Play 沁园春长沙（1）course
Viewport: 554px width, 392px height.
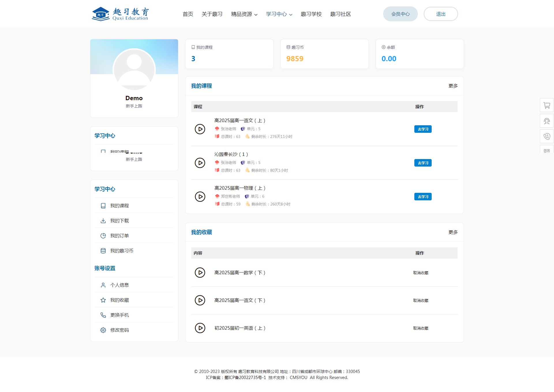[200, 163]
